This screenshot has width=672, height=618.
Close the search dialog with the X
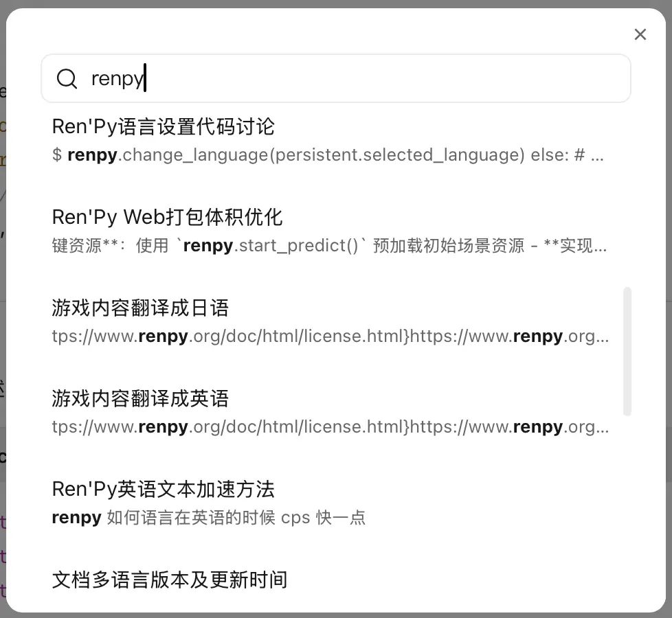(640, 34)
